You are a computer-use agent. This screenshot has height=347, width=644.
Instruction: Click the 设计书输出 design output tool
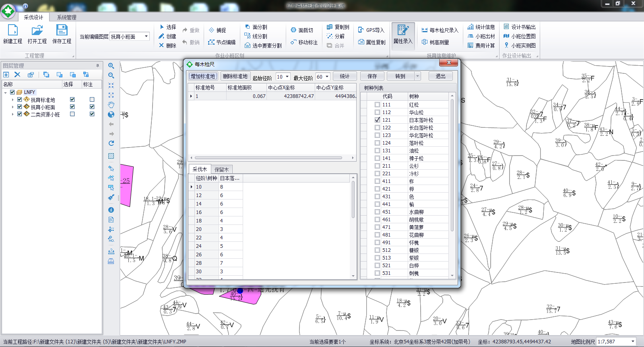[520, 27]
